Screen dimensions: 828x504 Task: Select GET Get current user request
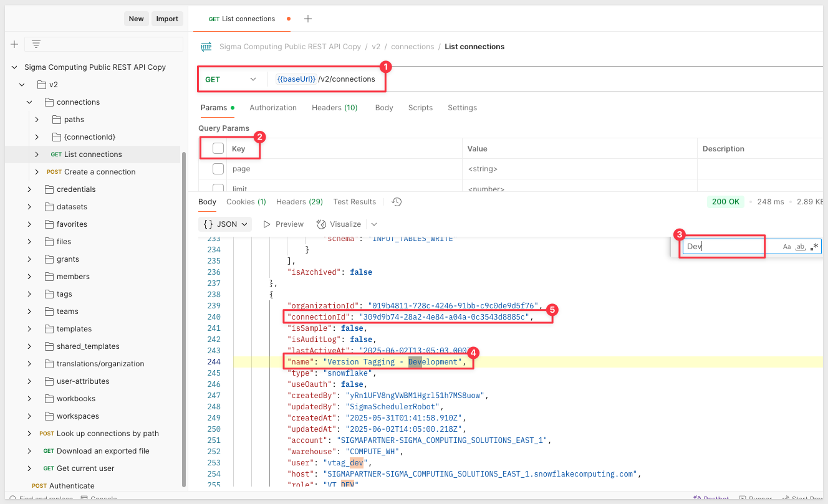pyautogui.click(x=79, y=468)
